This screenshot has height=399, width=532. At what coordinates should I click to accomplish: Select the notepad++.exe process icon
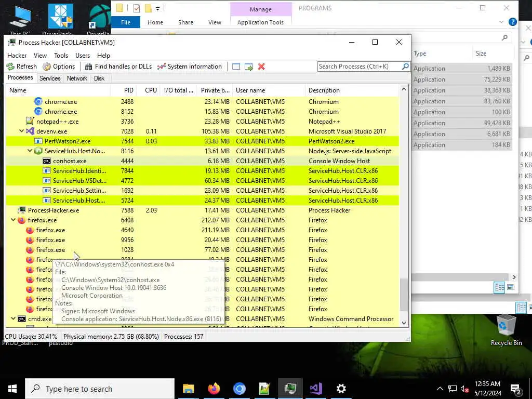[x=30, y=122]
